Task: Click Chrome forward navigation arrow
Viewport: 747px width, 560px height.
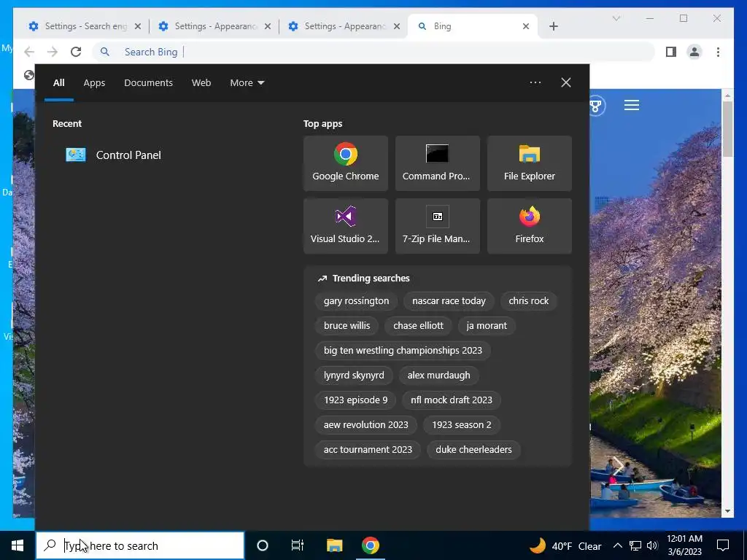Action: coord(53,52)
